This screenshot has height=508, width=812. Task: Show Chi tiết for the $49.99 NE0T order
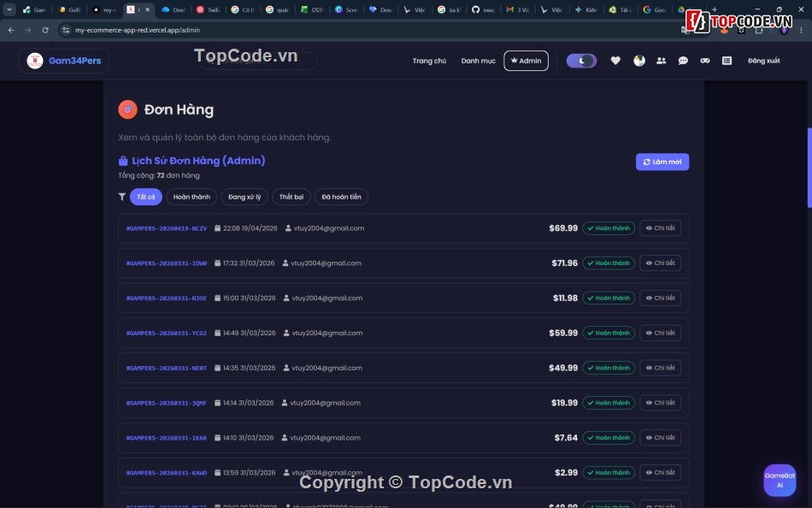[660, 368]
